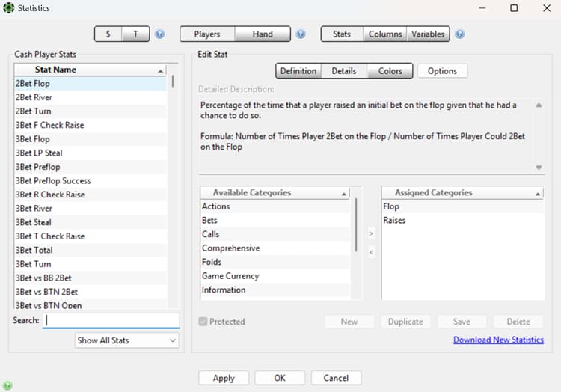
Task: Click into the Search field
Action: [x=111, y=320]
